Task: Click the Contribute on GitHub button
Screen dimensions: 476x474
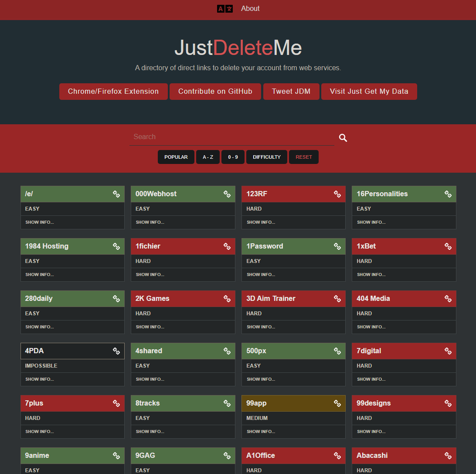Action: click(215, 91)
